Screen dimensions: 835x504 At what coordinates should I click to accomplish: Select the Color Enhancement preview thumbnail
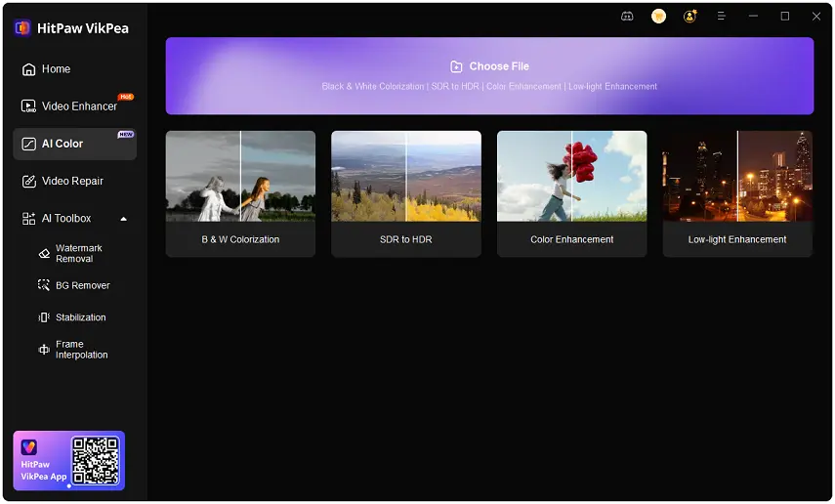(x=572, y=177)
